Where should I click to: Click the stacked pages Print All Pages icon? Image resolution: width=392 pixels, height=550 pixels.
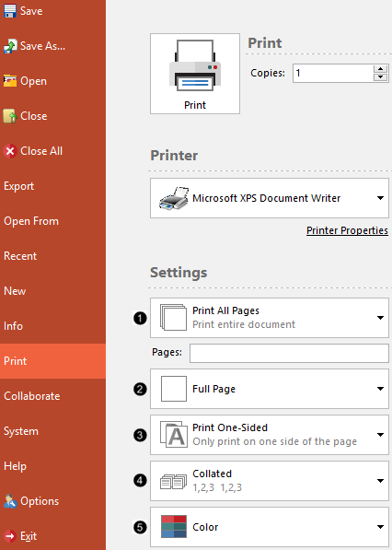tap(173, 317)
